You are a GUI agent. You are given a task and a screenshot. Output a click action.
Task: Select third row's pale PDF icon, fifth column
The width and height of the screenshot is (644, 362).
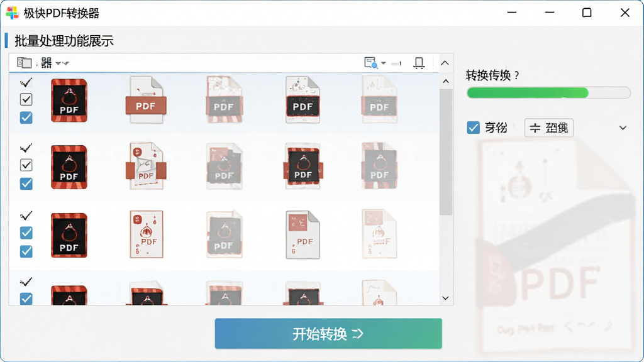tap(379, 234)
